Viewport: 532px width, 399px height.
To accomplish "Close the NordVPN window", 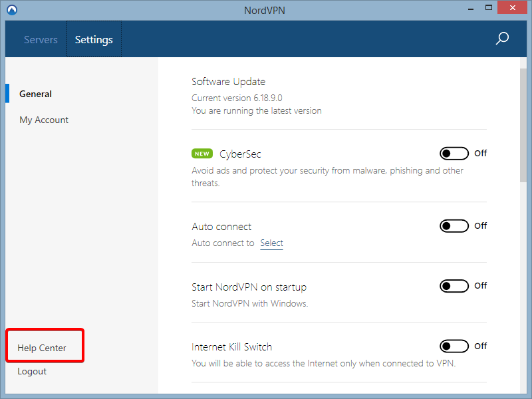I will (512, 7).
